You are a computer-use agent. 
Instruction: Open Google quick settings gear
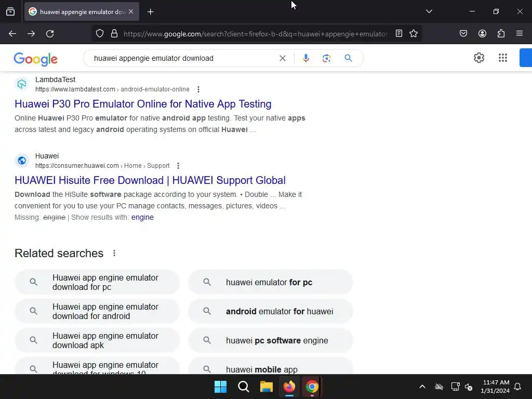tap(478, 58)
